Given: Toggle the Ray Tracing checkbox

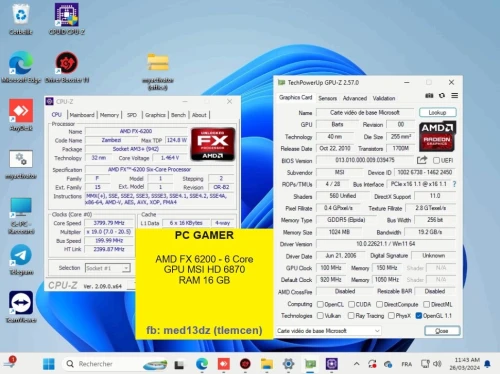Looking at the screenshot, I should click(351, 315).
